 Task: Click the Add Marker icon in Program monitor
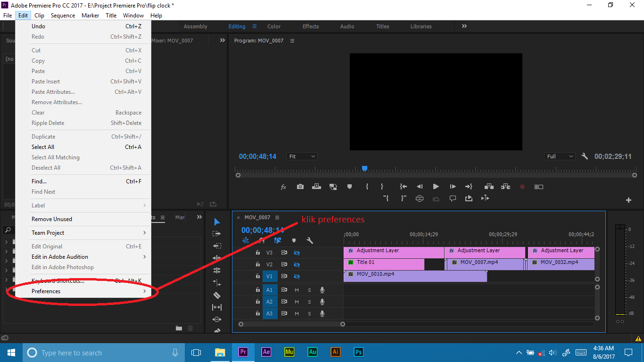(349, 187)
